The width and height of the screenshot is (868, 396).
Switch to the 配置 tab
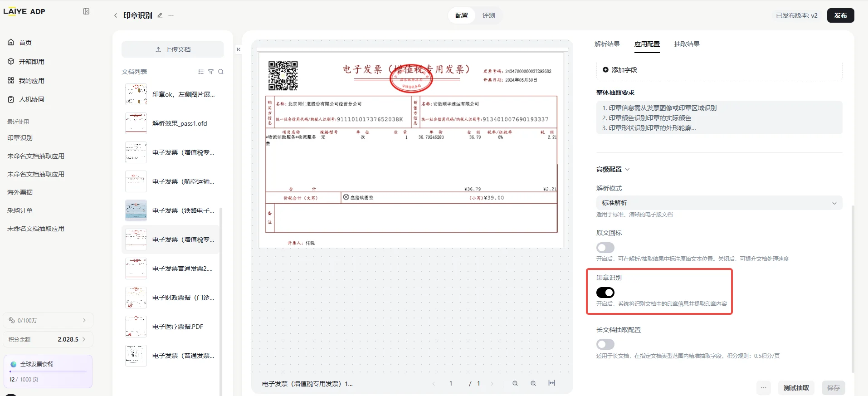click(x=462, y=15)
